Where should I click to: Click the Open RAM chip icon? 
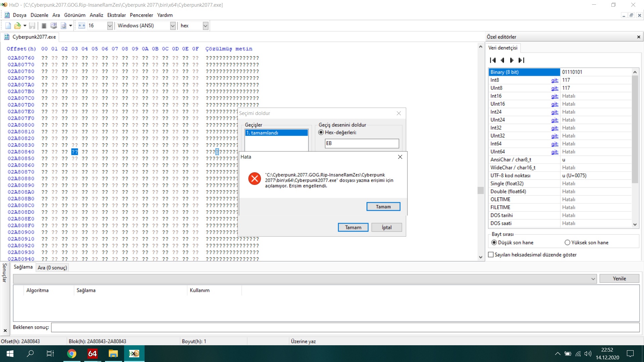pos(44,26)
